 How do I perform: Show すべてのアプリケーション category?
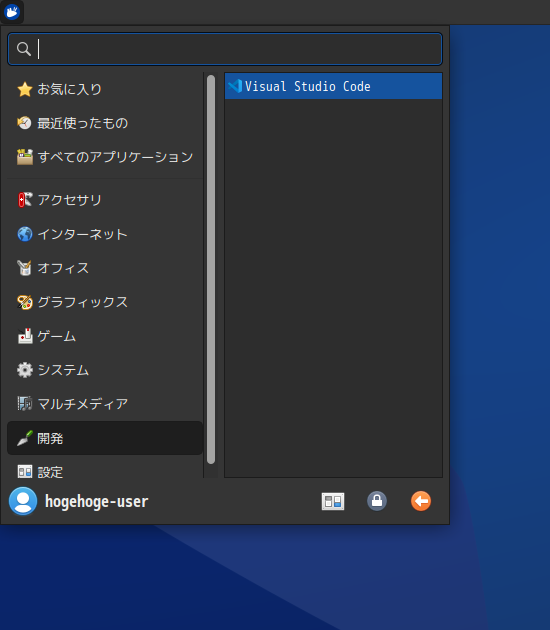click(105, 157)
